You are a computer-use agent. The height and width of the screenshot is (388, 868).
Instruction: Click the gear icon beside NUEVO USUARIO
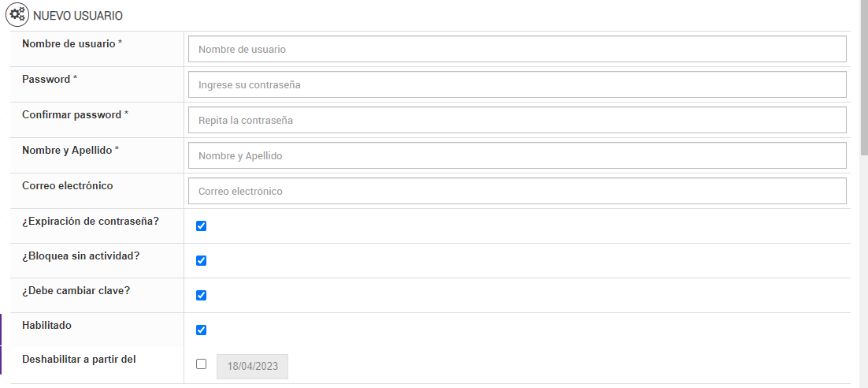[x=17, y=15]
